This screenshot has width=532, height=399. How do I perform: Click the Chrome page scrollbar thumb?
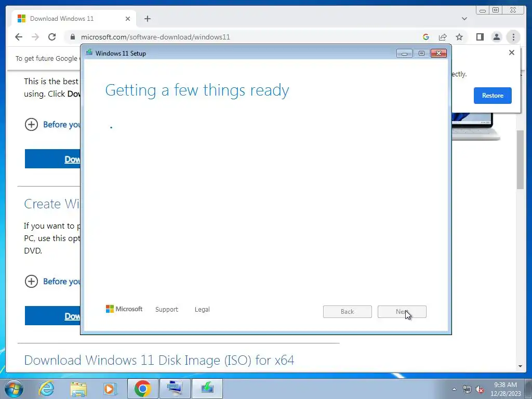[520, 159]
